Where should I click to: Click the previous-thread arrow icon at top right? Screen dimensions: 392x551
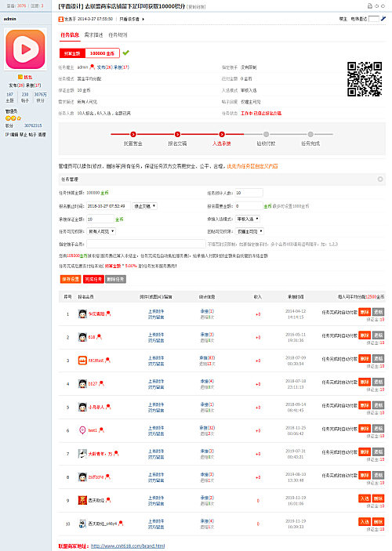(x=376, y=6)
